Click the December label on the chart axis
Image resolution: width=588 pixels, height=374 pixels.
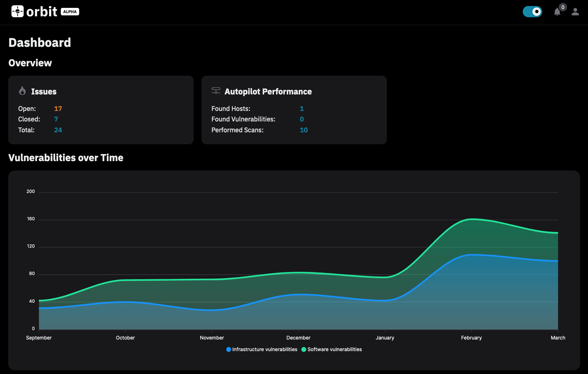298,338
